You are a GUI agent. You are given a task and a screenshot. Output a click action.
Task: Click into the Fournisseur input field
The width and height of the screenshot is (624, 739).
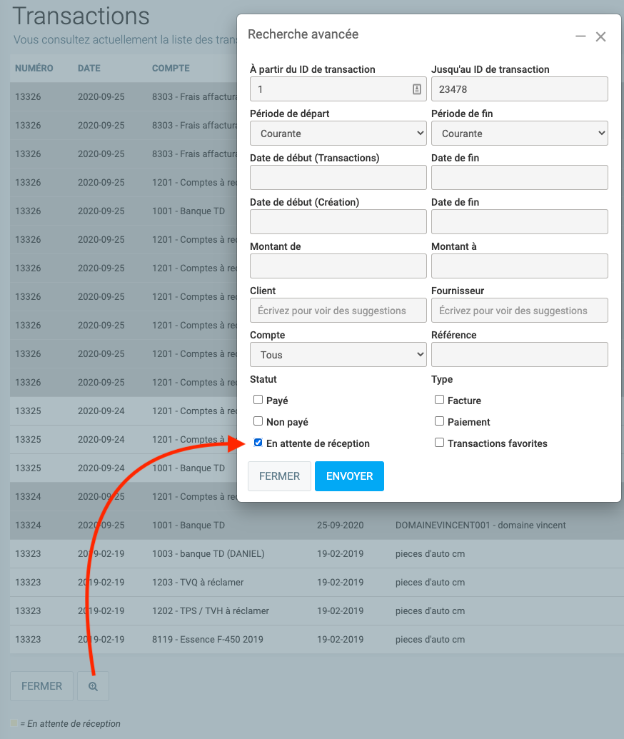[x=519, y=311]
